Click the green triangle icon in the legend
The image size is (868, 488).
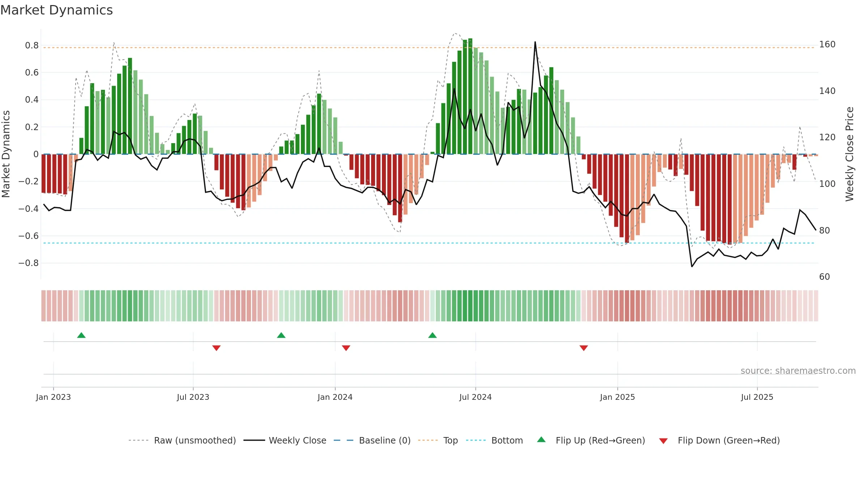point(541,440)
